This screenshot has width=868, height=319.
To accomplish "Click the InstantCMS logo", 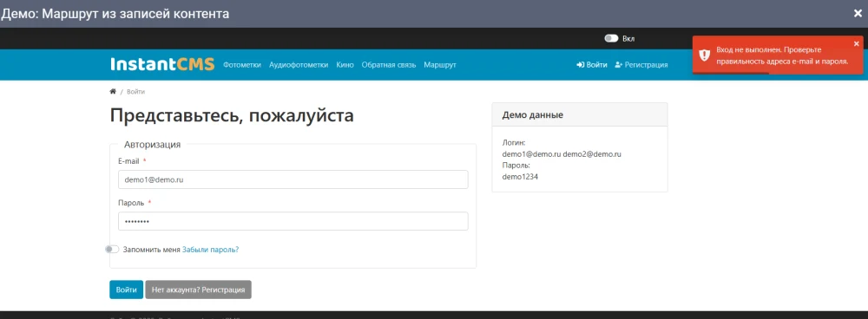I will pos(162,65).
